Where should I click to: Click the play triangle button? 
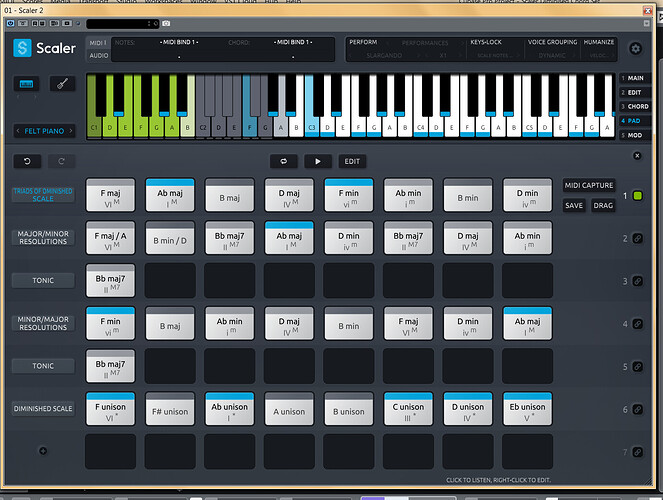point(318,161)
